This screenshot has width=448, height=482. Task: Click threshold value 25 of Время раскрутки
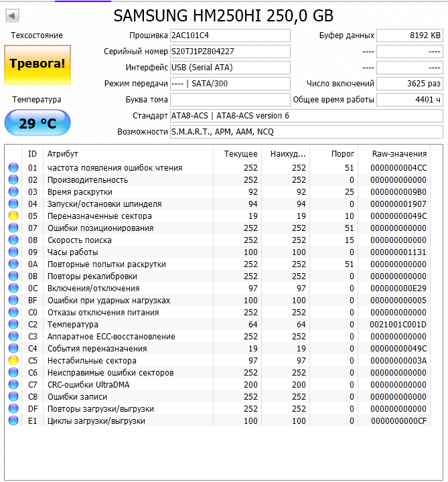coord(350,191)
